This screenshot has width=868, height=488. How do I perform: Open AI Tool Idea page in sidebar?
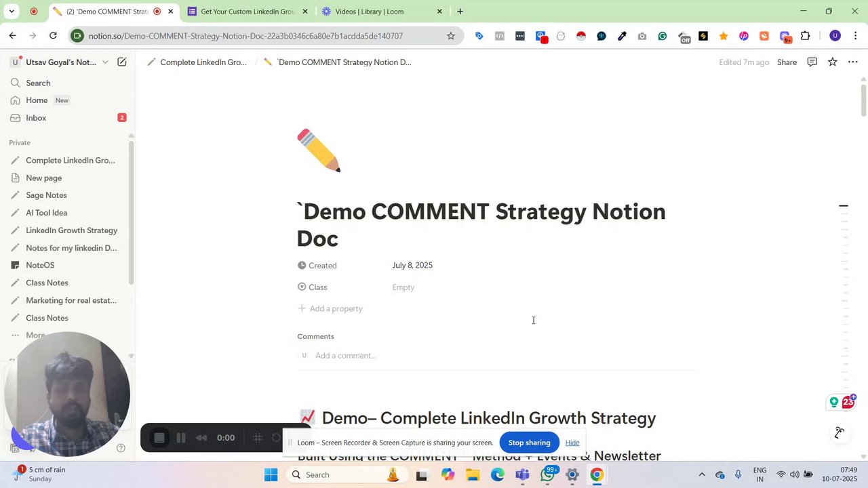(68, 213)
